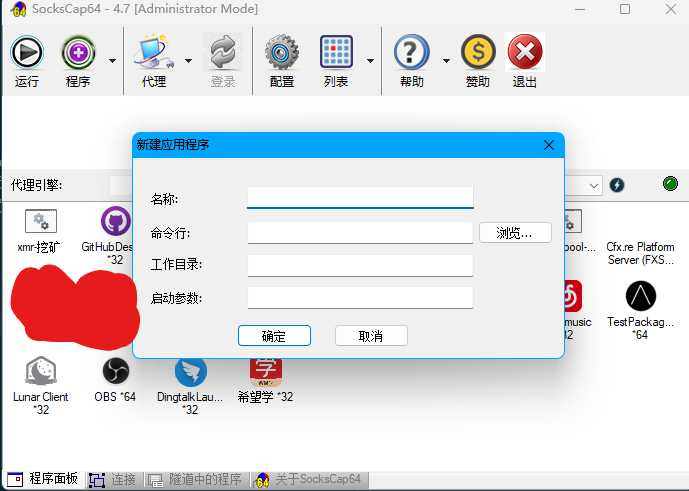Open the 代理引擎 combo box arrow
The height and width of the screenshot is (491, 689).
[x=594, y=185]
